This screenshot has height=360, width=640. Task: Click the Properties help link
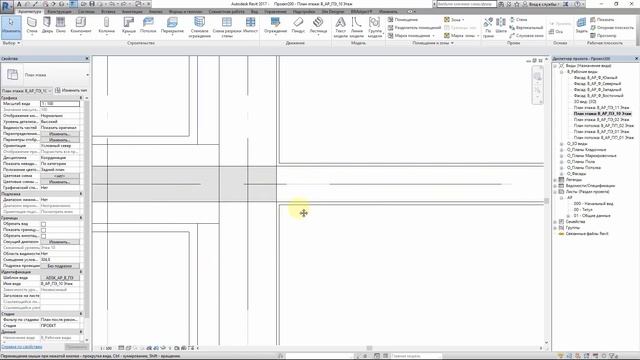pyautogui.click(x=22, y=347)
